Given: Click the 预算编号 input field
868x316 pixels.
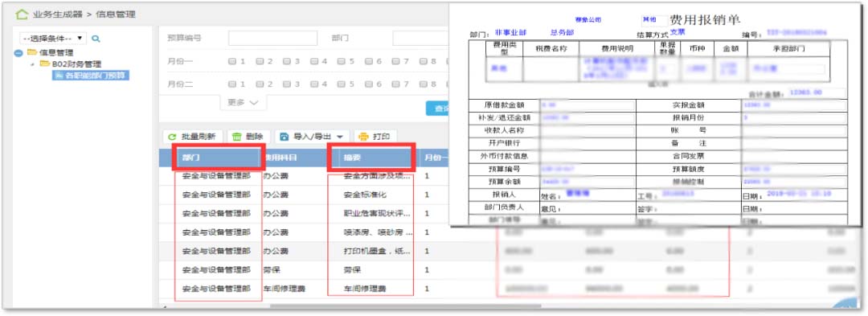Looking at the screenshot, I should point(273,38).
